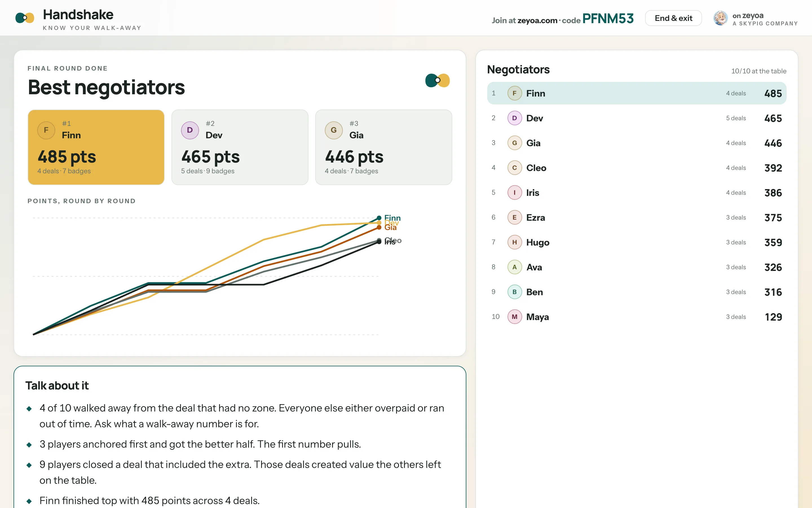The image size is (812, 508).
Task: Click the 10/10 at the table label
Action: point(759,71)
